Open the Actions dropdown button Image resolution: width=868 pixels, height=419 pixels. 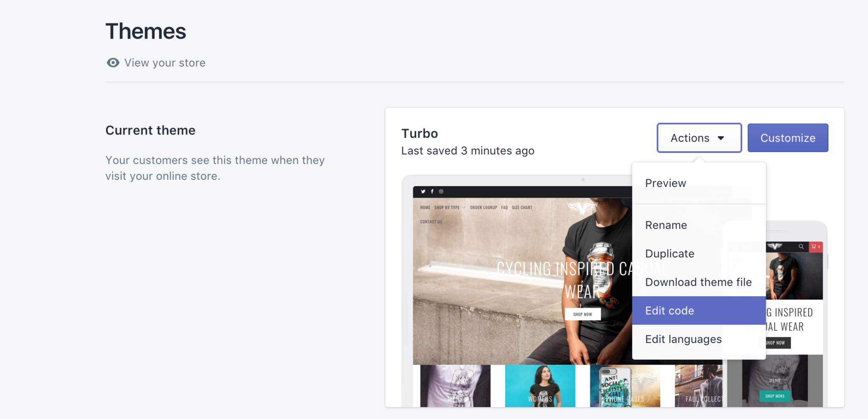coord(699,138)
